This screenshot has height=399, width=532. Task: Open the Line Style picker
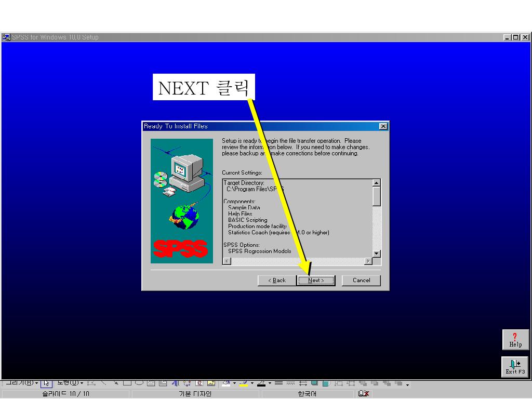[x=279, y=383]
